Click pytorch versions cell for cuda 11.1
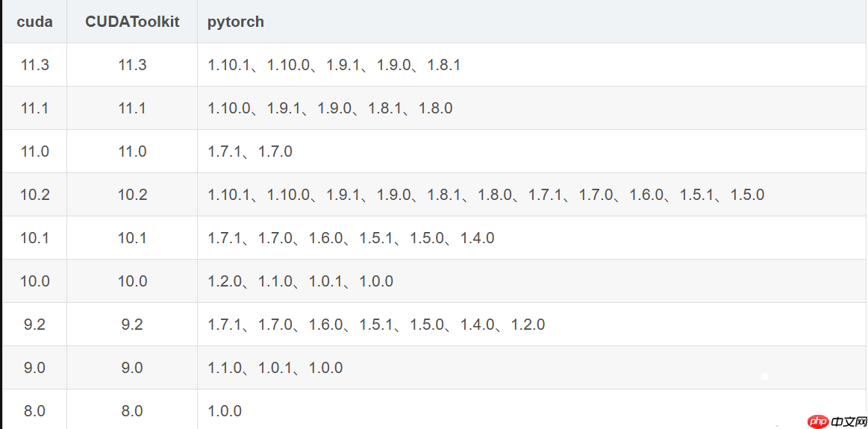Screen dimensions: 868x429 [x=330, y=108]
